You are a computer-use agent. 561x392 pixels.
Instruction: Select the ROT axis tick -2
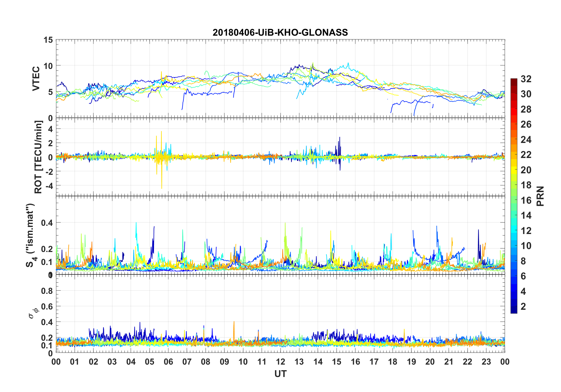[49, 172]
